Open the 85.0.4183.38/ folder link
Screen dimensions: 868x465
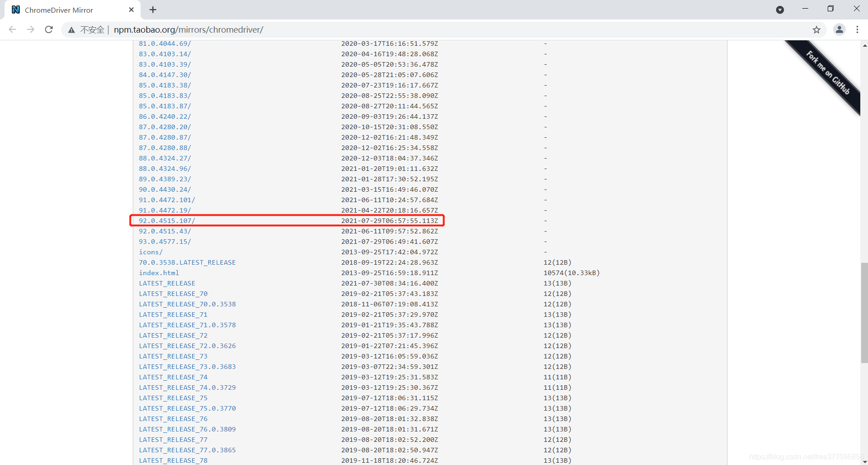pyautogui.click(x=165, y=85)
